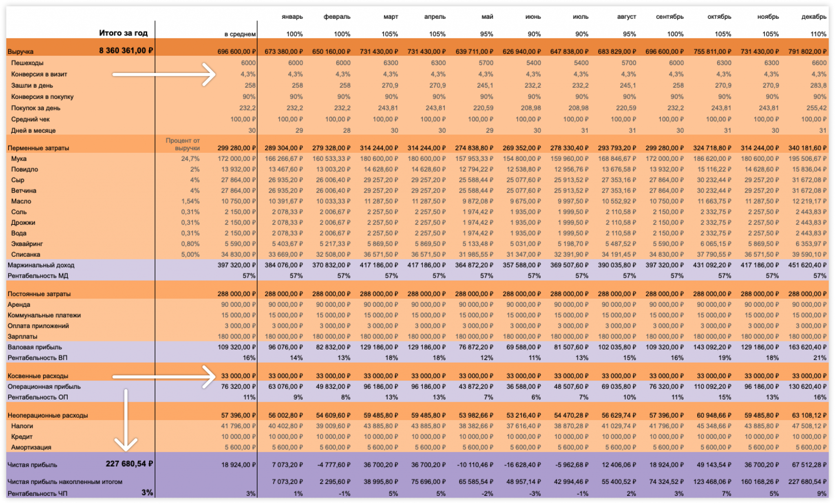This screenshot has width=835, height=504.
Task: Click the yearly revenue total 8 360 361,00 ₽
Action: [126, 51]
